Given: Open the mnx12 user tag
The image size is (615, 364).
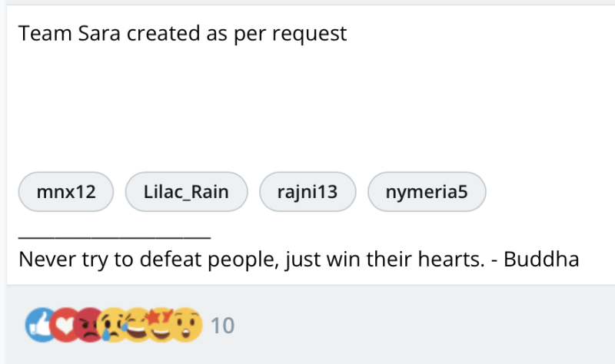Looking at the screenshot, I should [x=66, y=192].
